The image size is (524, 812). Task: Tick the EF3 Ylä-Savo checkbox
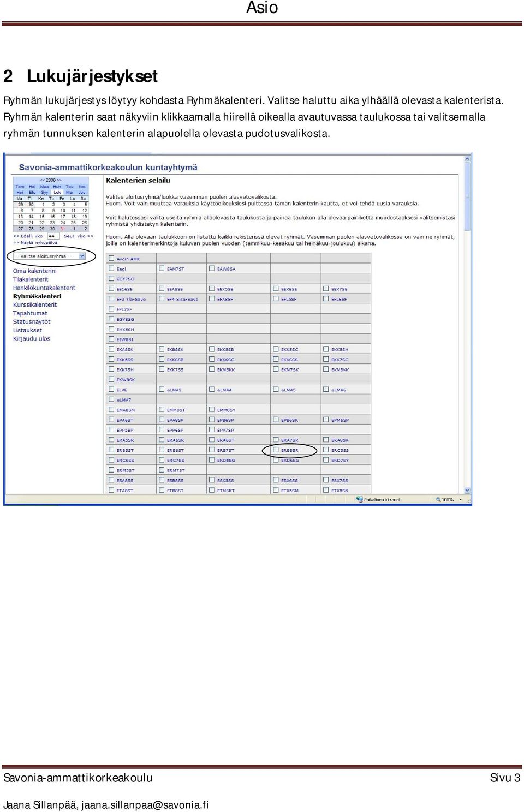point(111,299)
